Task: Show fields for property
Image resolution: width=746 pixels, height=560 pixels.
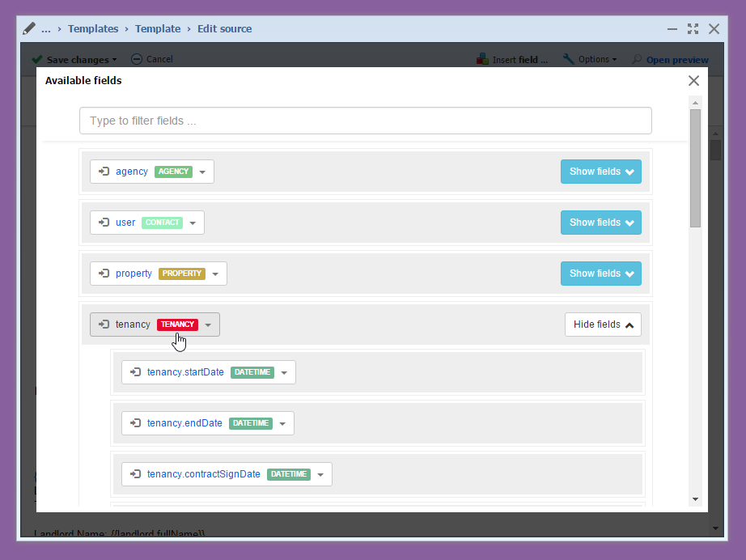Action: click(600, 274)
